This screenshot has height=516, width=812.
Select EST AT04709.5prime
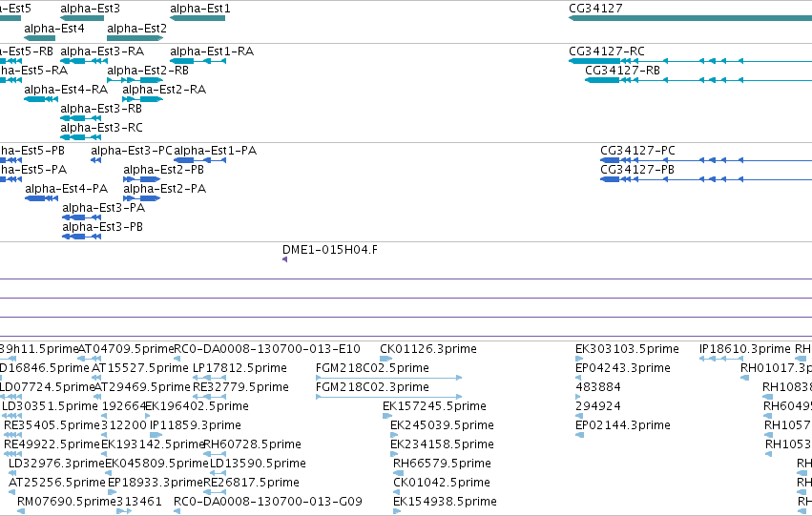tap(126, 349)
